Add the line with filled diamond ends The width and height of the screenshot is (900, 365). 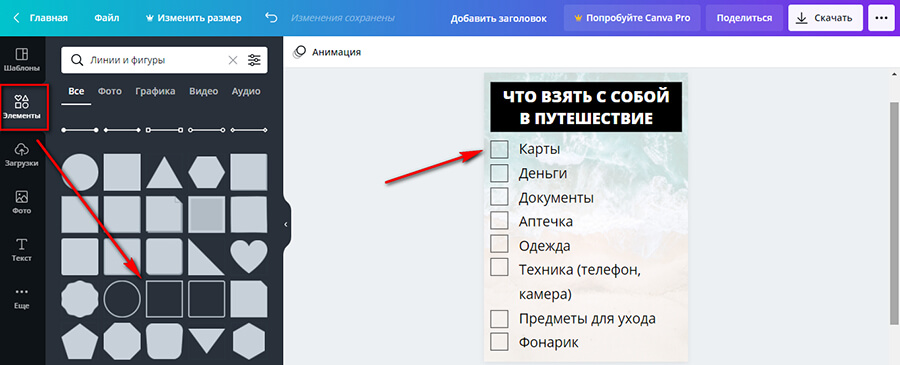(122, 130)
